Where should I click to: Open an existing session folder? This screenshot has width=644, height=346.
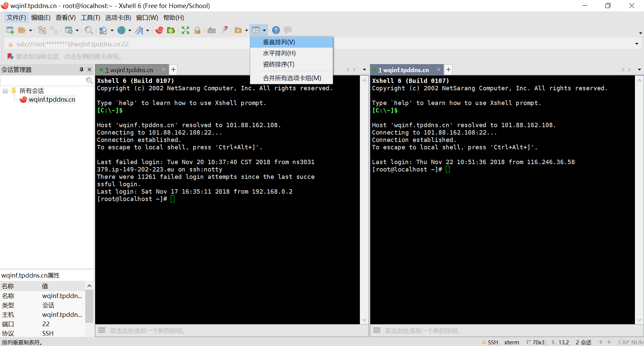click(22, 30)
